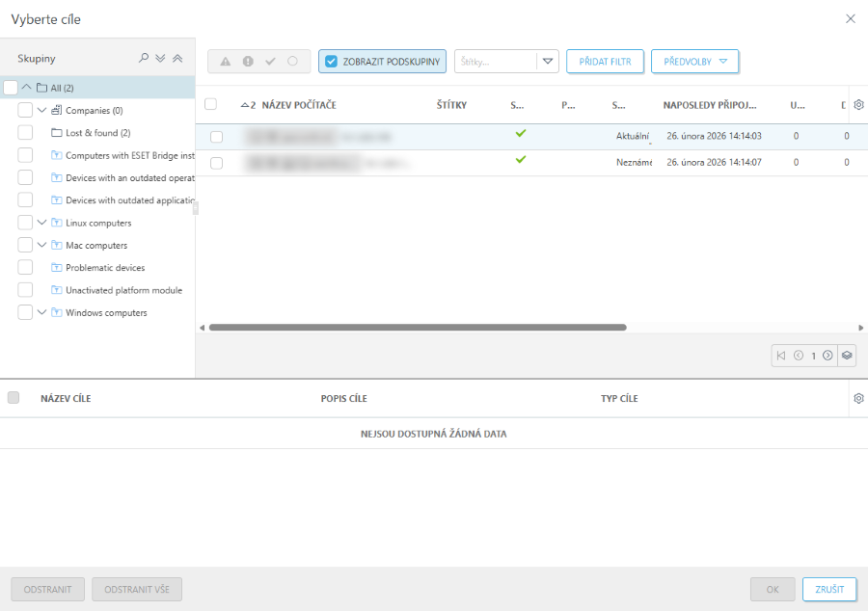Click the Unactivated platform module group icon

57,290
